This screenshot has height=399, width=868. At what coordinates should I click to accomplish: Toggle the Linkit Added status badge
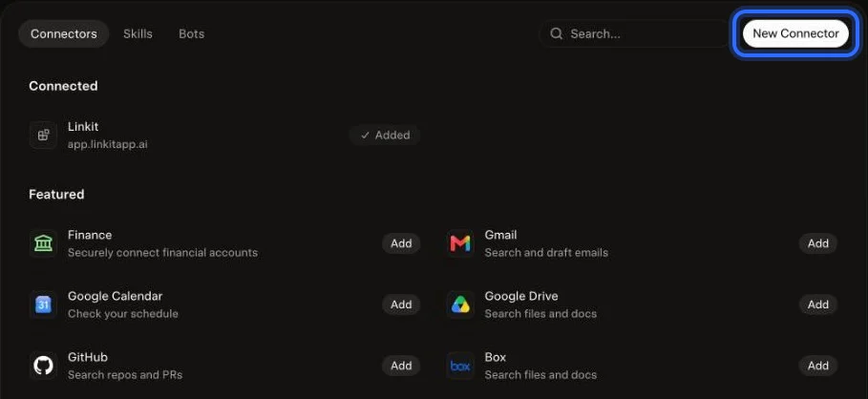coord(385,135)
